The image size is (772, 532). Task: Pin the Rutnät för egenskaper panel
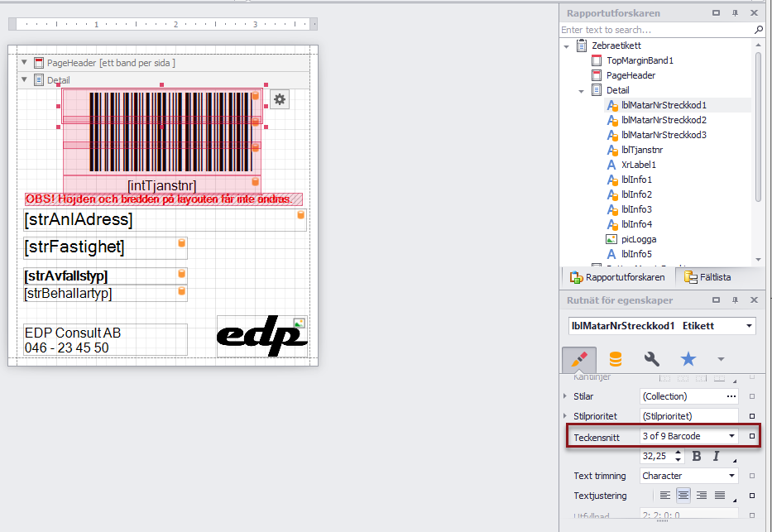[x=735, y=300]
